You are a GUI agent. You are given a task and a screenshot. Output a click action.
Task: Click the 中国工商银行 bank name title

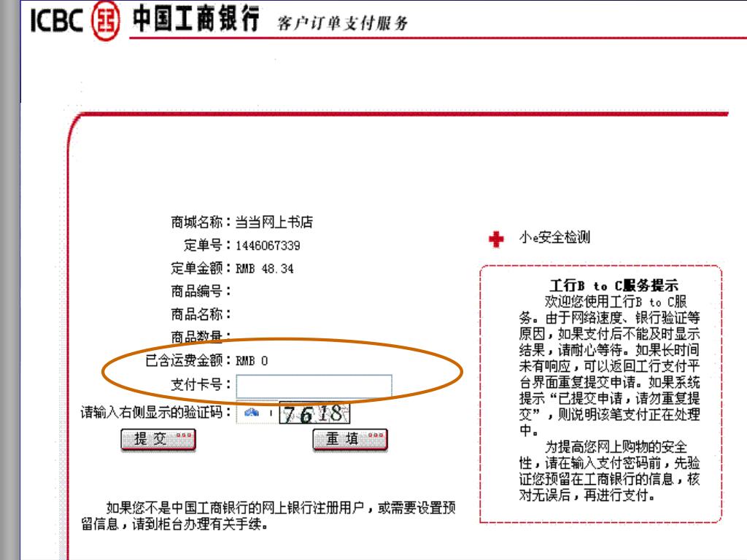(196, 19)
